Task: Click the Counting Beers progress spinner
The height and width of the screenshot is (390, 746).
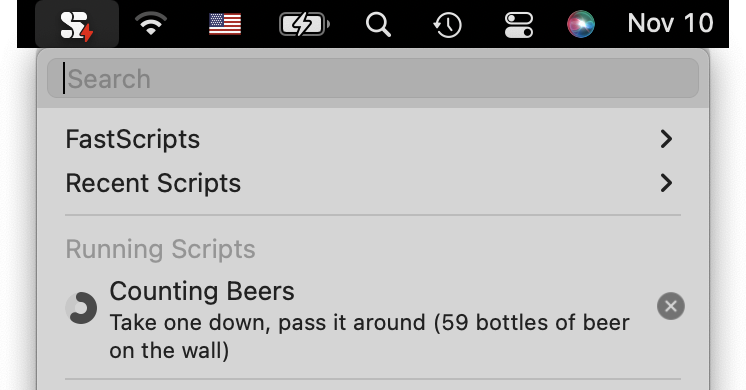Action: pos(81,308)
